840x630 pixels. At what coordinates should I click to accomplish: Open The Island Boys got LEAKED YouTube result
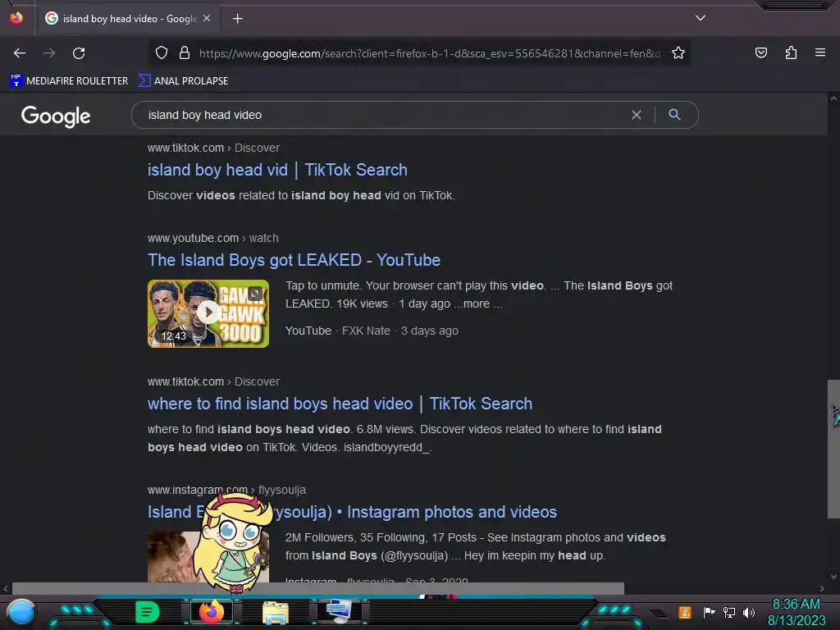point(294,260)
